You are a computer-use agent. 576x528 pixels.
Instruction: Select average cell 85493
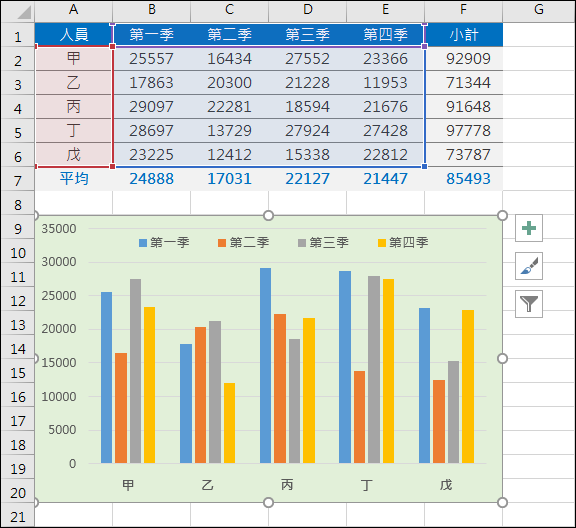(464, 179)
